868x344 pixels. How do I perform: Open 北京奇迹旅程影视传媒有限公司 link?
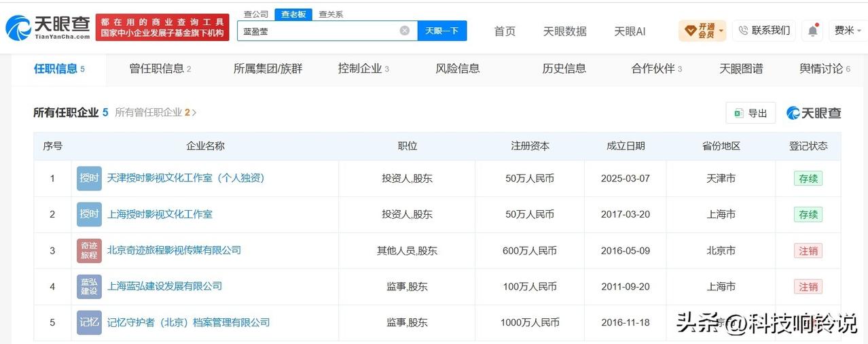click(x=174, y=250)
